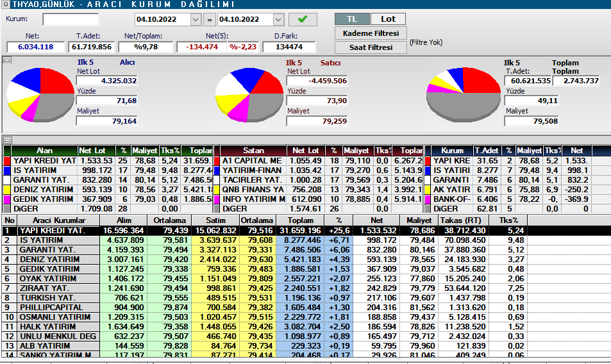The width and height of the screenshot is (611, 364).
Task: Sort by Satim column header
Action: 215,220
